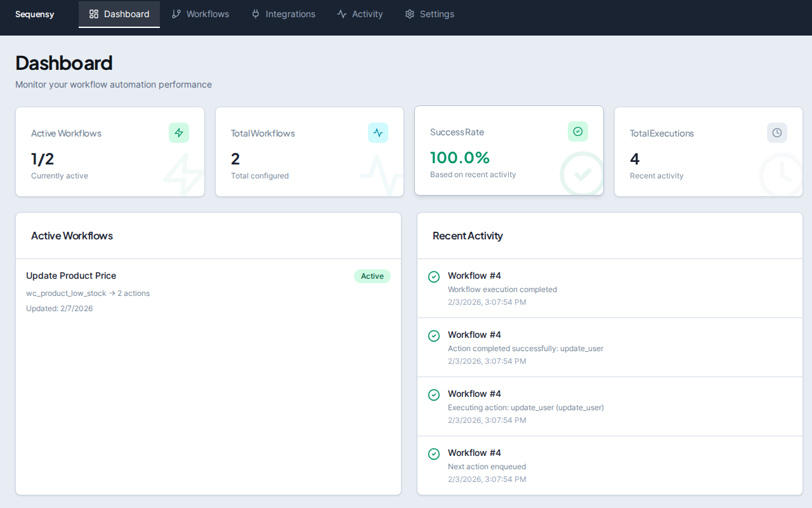Click 'Action completed successfully: update_user' text
The height and width of the screenshot is (508, 812).
526,349
